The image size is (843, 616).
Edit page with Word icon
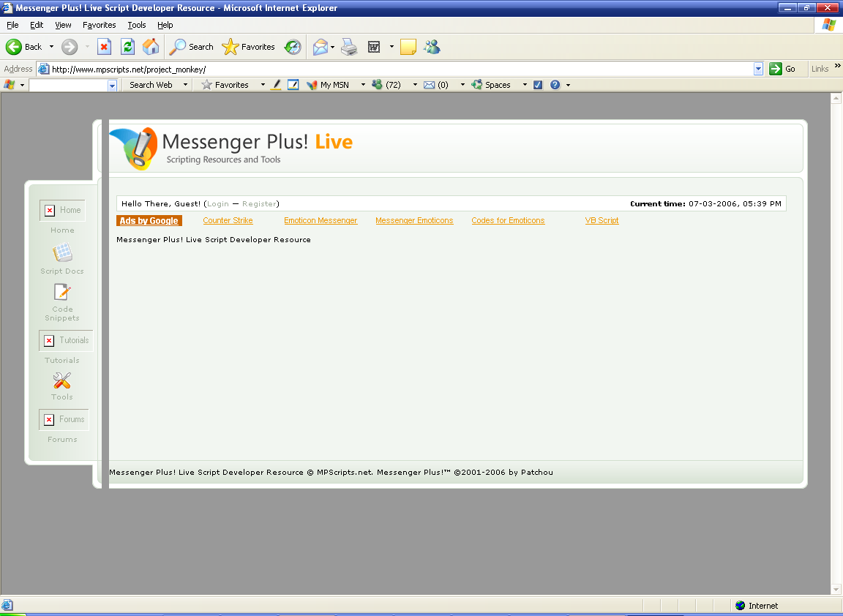[x=374, y=48]
